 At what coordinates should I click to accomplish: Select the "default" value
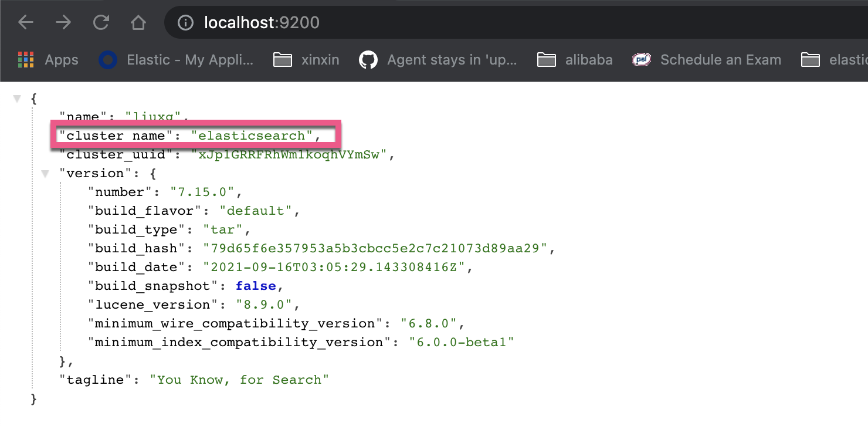coord(255,211)
